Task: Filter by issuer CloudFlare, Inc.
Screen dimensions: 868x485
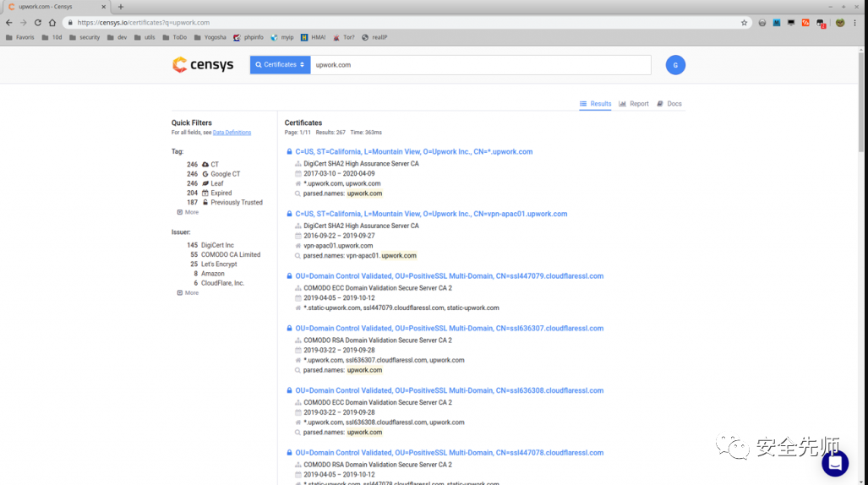Action: point(222,283)
